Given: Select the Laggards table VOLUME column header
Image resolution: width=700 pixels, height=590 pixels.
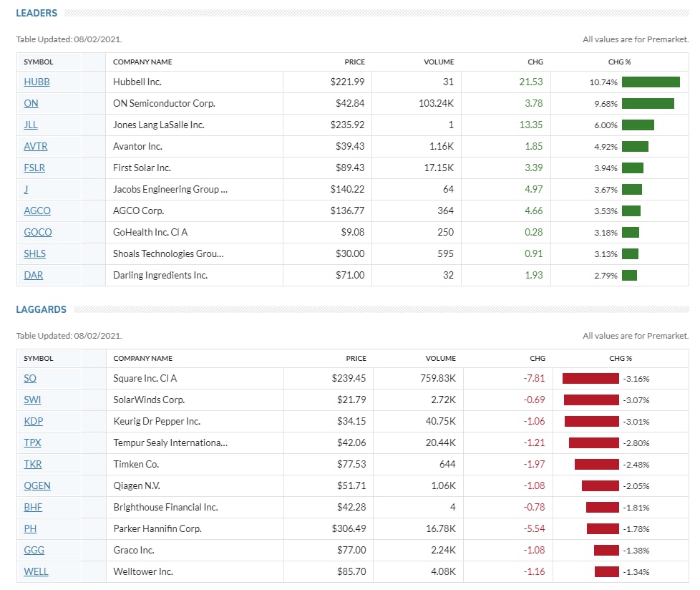Looking at the screenshot, I should pos(441,358).
